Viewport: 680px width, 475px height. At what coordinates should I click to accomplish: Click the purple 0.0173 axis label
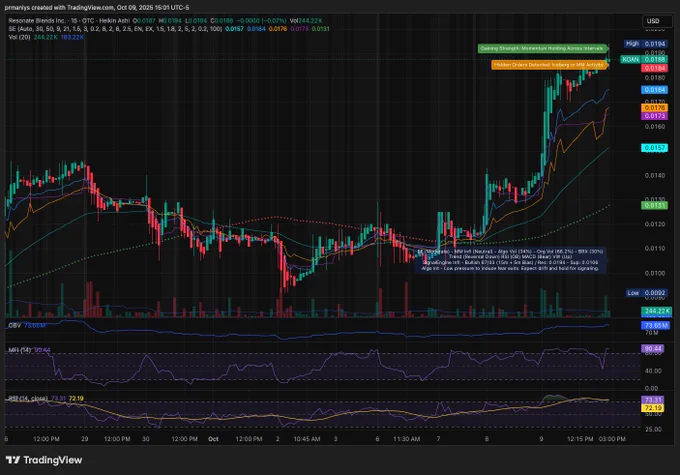[654, 116]
